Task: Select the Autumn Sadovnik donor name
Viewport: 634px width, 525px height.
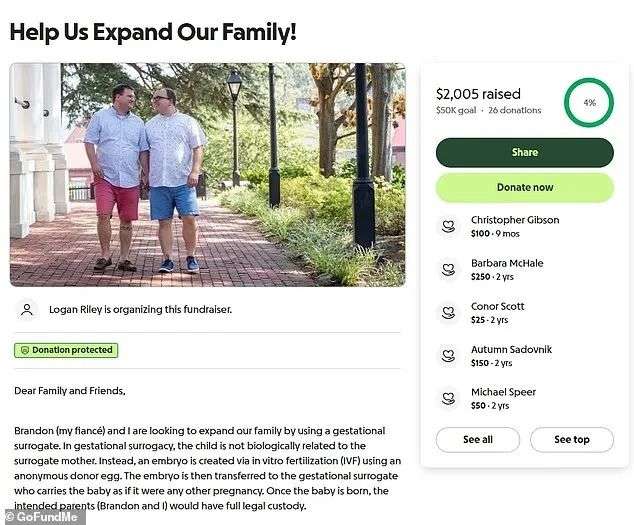Action: 511,349
